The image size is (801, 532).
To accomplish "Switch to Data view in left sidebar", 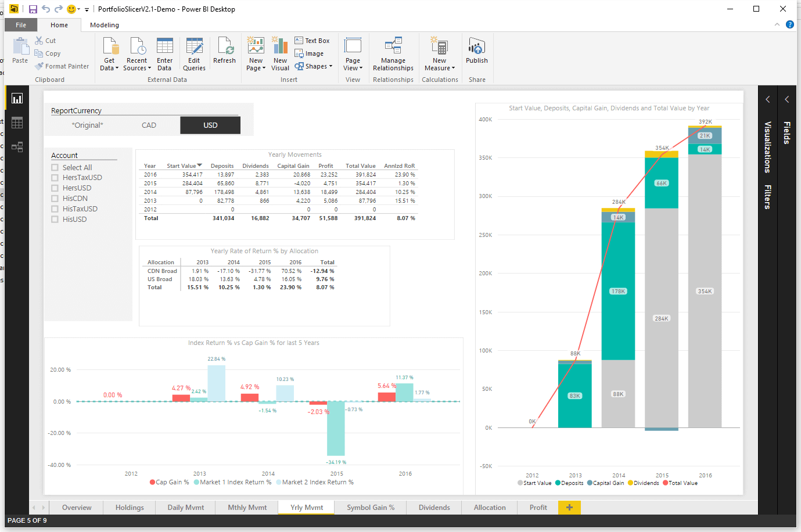I will [x=17, y=123].
